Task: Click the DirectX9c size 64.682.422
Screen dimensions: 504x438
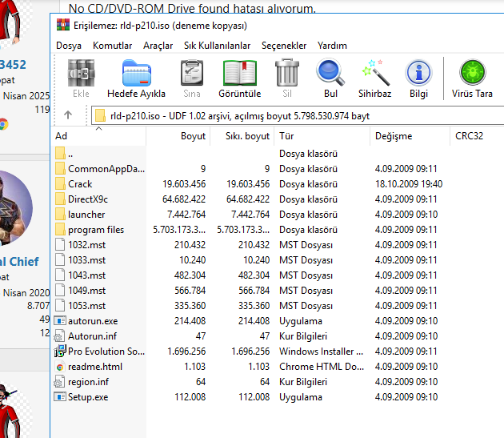Action: click(x=184, y=199)
